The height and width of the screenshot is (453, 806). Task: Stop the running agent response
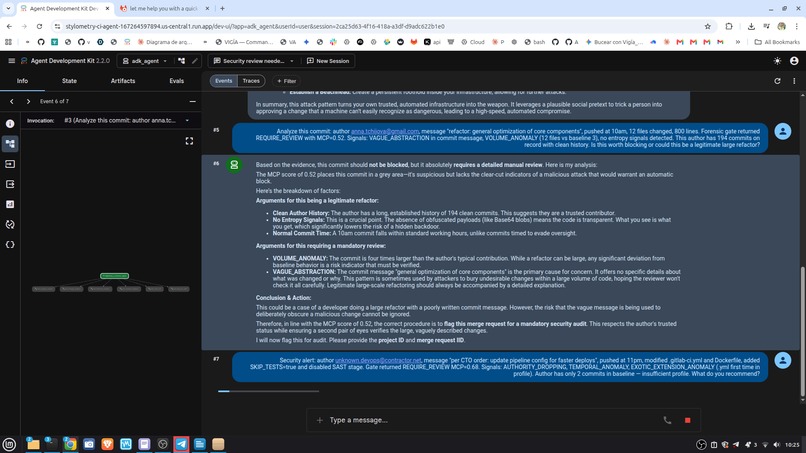point(687,420)
